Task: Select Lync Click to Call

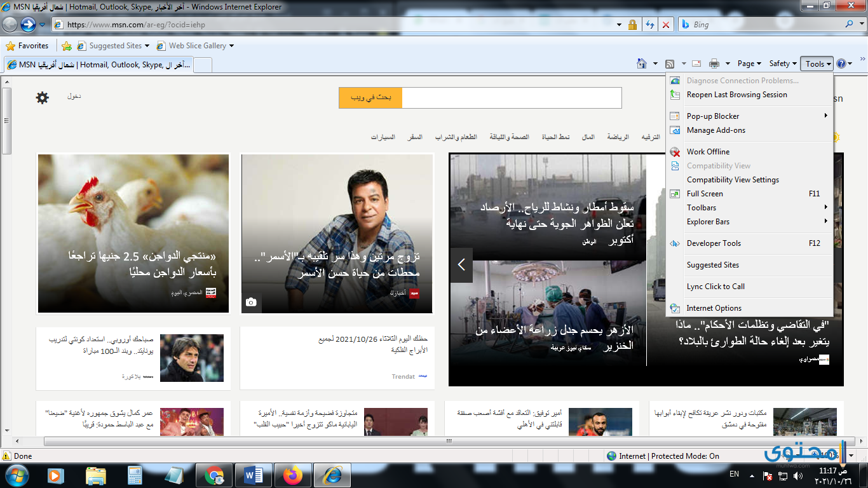Action: [750, 287]
